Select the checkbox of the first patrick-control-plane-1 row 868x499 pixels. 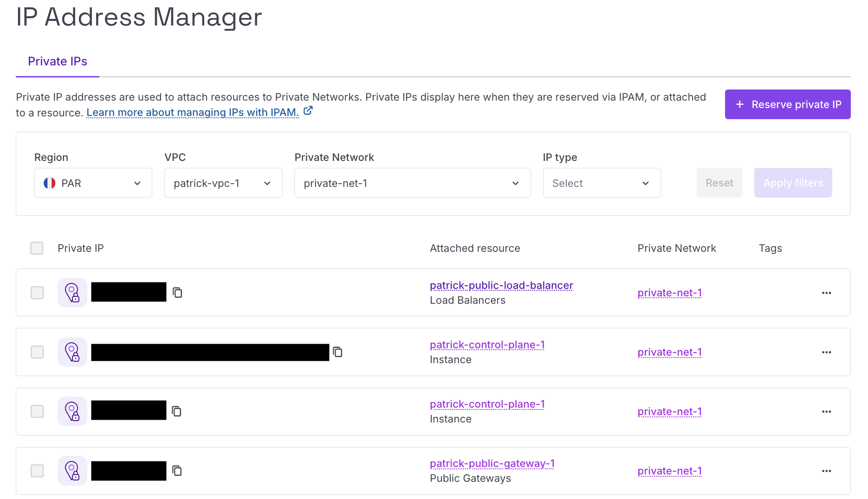click(37, 352)
